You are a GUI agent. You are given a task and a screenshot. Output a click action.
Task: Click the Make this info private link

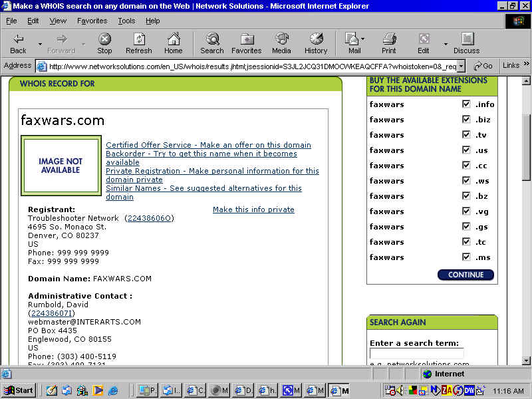coord(253,209)
